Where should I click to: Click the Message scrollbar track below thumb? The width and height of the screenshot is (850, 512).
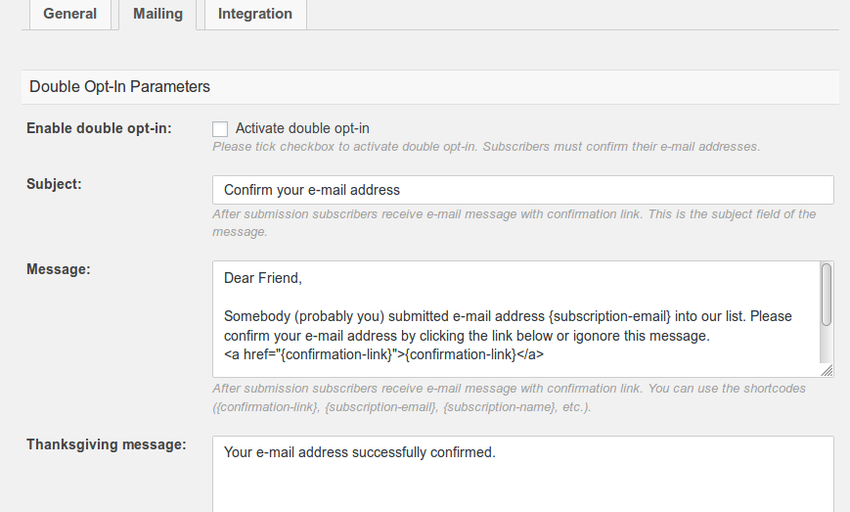click(826, 345)
